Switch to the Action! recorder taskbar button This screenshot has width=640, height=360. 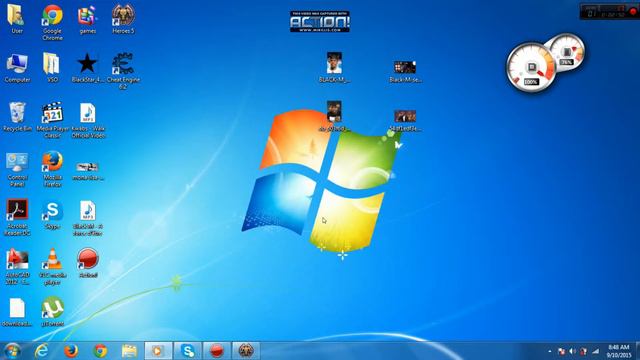point(217,351)
